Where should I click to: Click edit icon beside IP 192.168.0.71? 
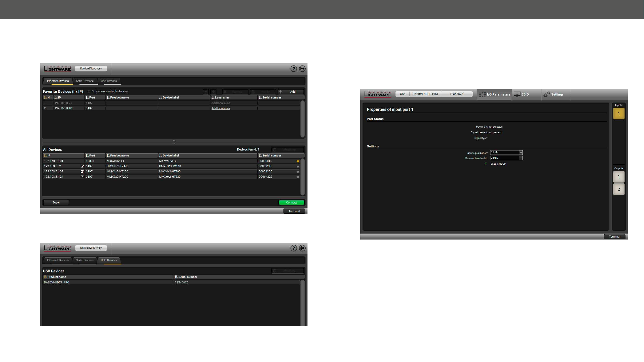(x=82, y=166)
